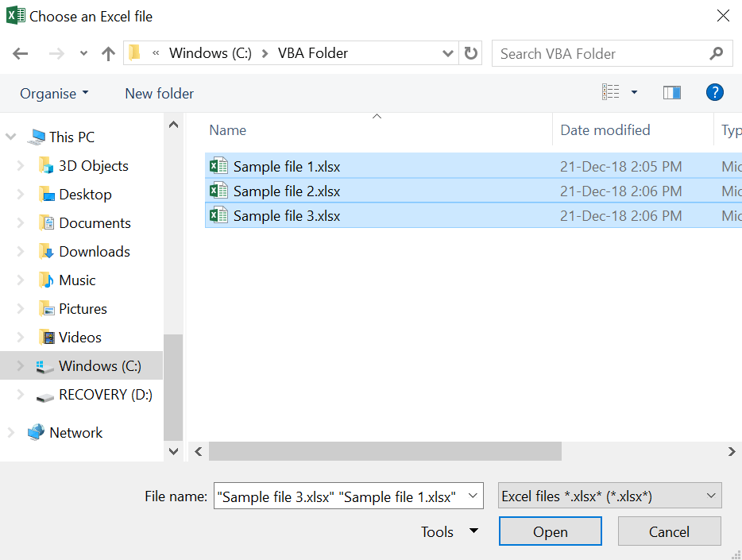Open the File name history dropdown
This screenshot has width=742, height=560.
[473, 496]
